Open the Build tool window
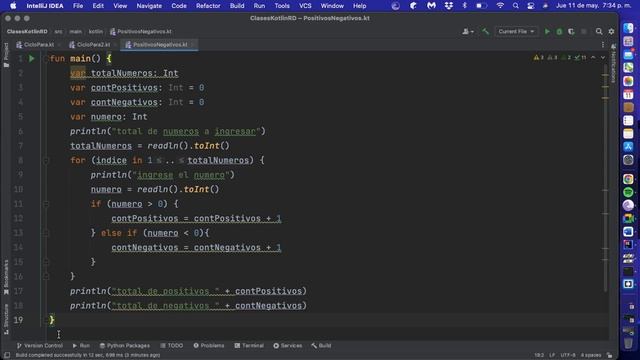The image size is (640, 360). [x=321, y=345]
